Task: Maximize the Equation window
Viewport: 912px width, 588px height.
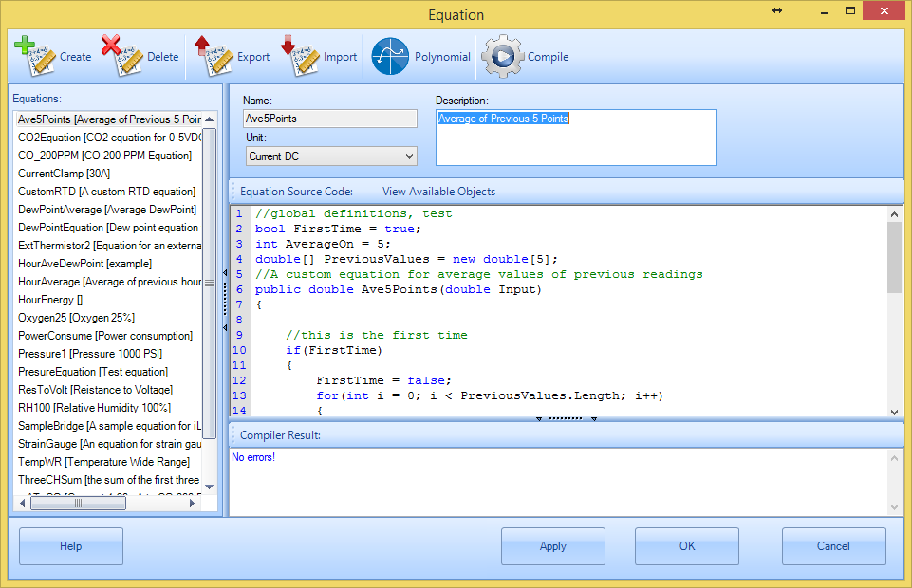Action: click(850, 10)
